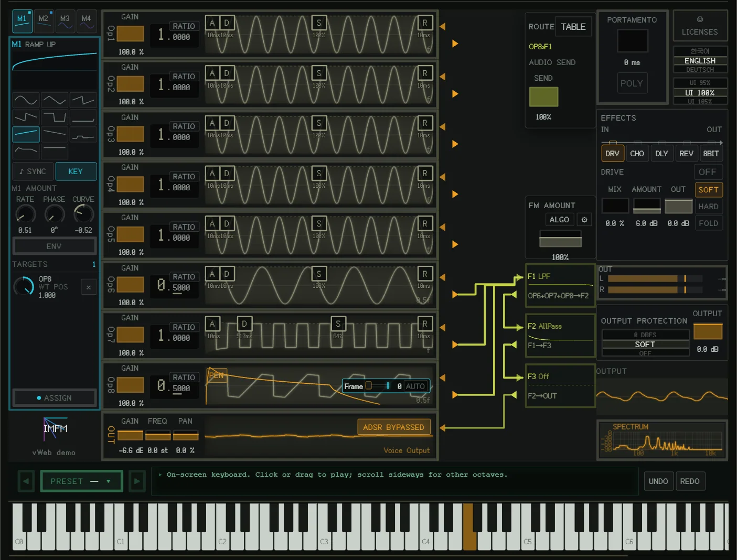Enable the DLY delay effect
This screenshot has width=737, height=560.
pos(661,154)
